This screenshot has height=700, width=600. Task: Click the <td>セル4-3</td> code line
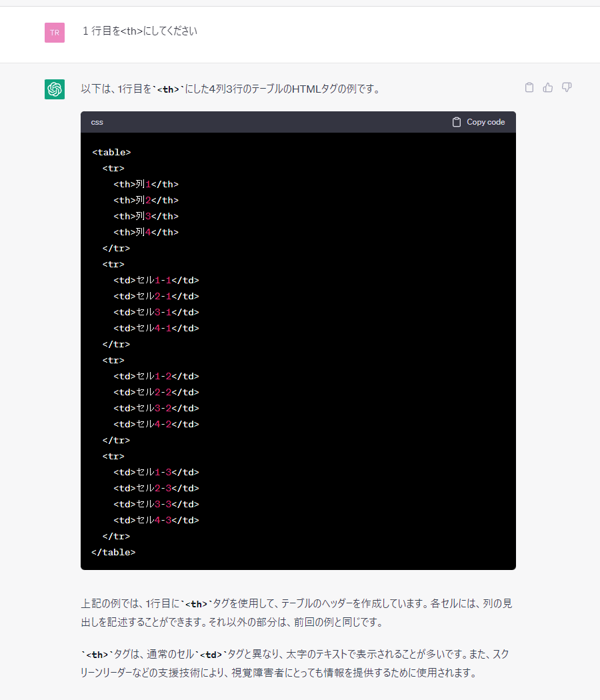point(156,521)
